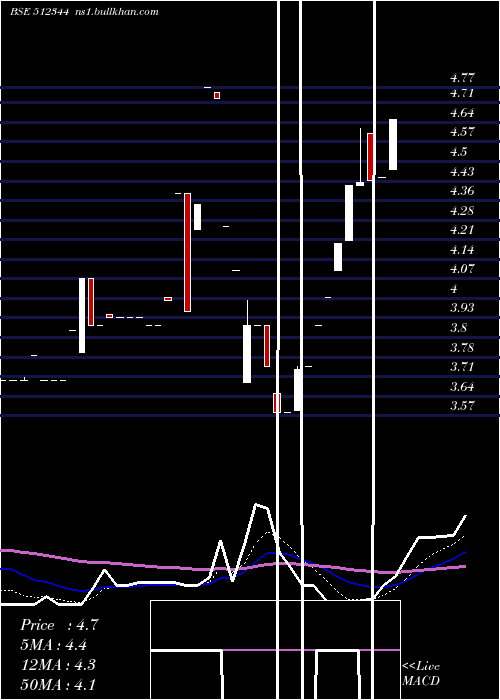500x700 pixels.
Task: Select the tallest red candlestick body
Action: point(188,252)
